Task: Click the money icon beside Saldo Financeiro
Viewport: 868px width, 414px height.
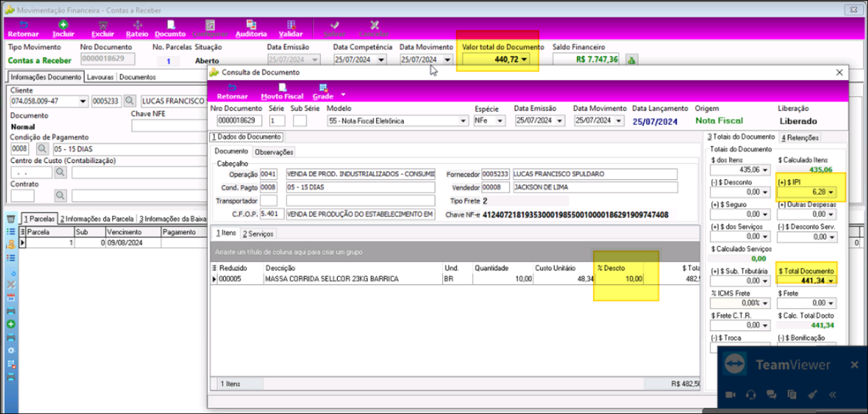Action: click(631, 60)
